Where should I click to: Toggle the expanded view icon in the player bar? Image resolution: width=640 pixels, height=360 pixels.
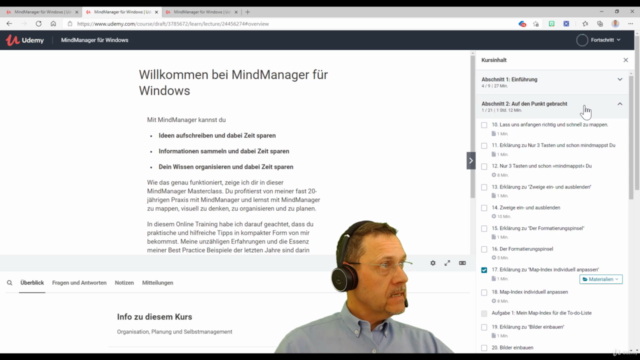(462, 263)
